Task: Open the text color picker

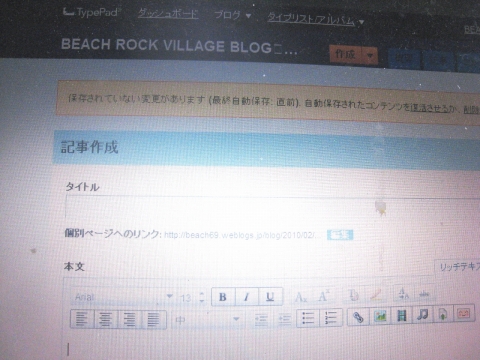Action: tap(353, 295)
